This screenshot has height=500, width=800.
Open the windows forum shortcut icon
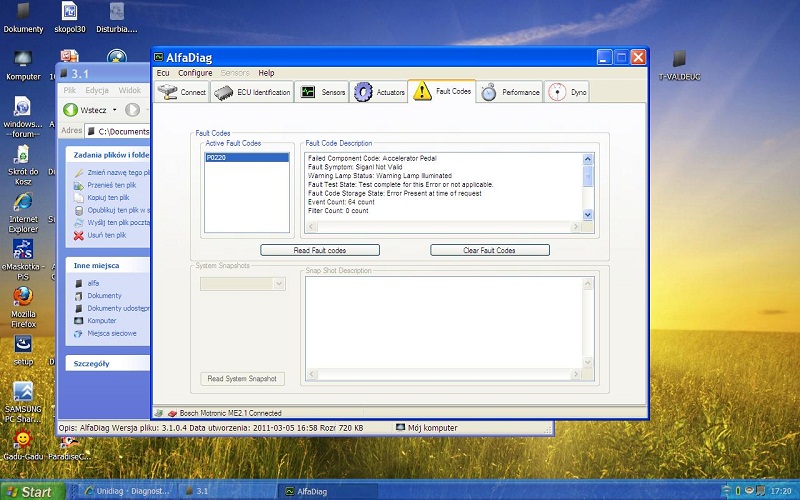point(23,116)
